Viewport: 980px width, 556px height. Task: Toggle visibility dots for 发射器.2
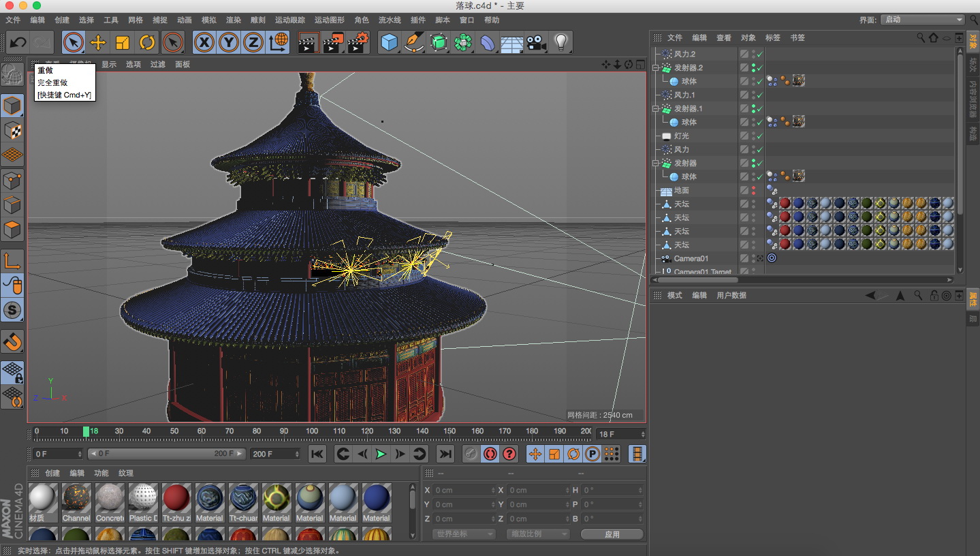point(753,67)
